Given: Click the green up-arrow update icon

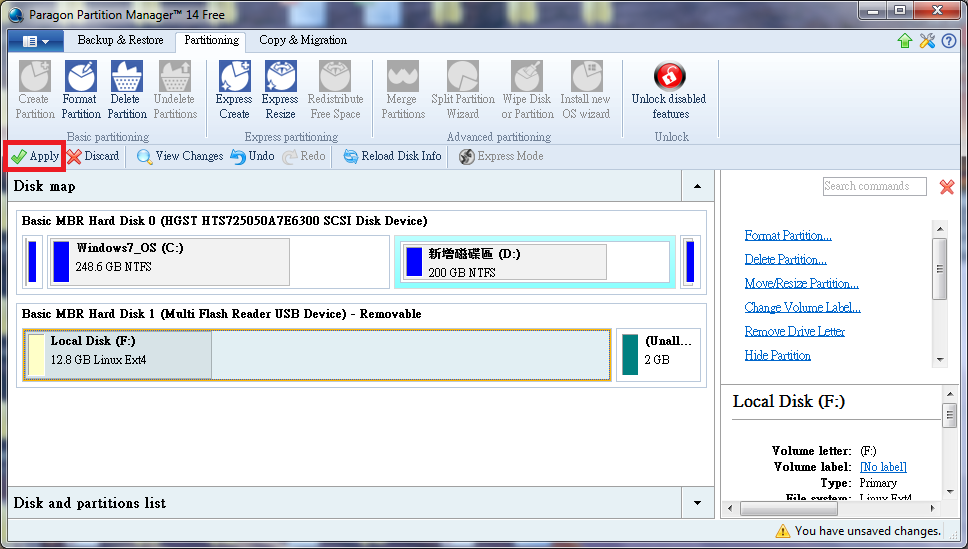Looking at the screenshot, I should (x=904, y=41).
